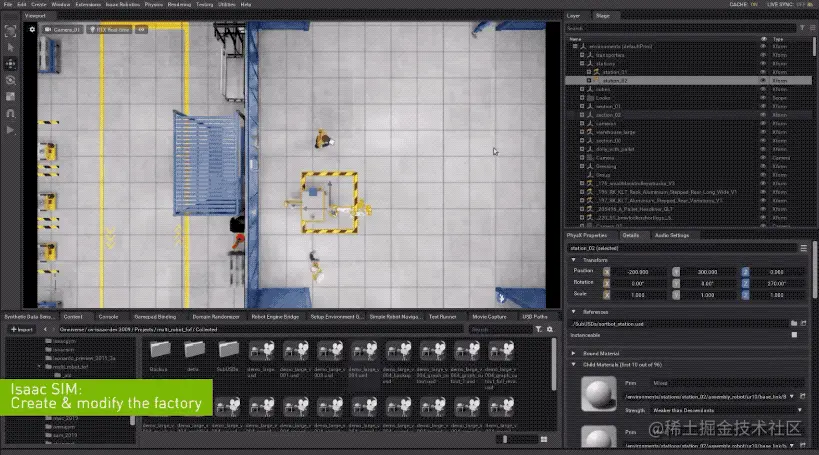The width and height of the screenshot is (819, 455).
Task: Expand the station_01 prim
Action: (x=589, y=72)
